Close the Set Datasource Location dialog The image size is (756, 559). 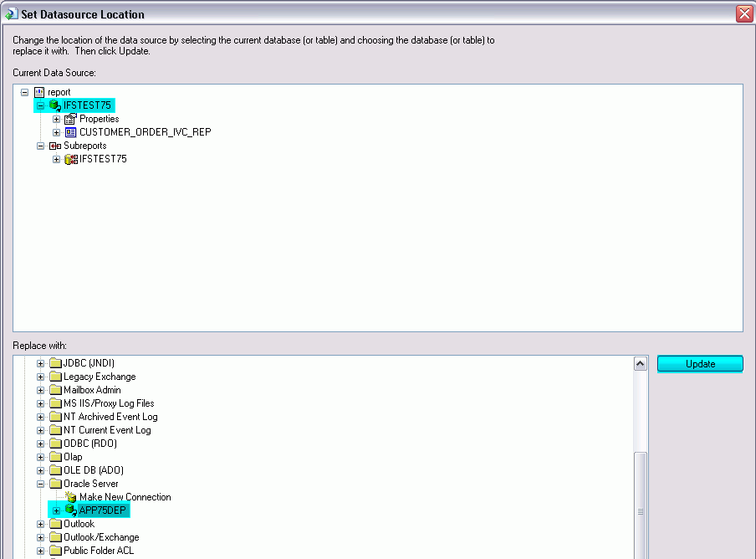pyautogui.click(x=743, y=13)
